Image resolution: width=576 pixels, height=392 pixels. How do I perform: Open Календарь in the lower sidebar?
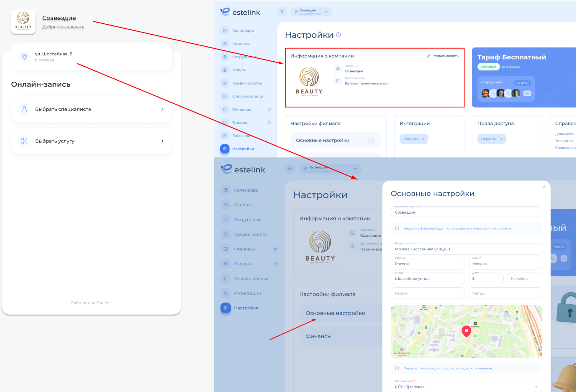click(x=246, y=190)
